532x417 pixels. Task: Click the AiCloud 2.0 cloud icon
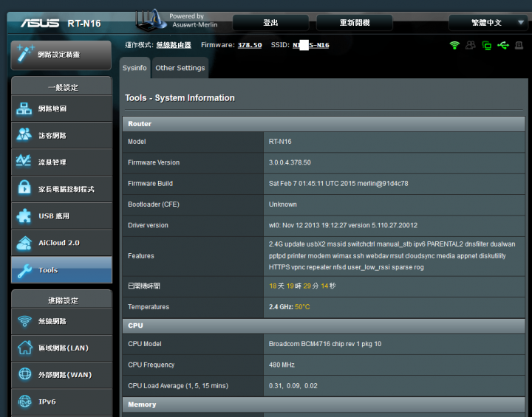[x=24, y=243]
